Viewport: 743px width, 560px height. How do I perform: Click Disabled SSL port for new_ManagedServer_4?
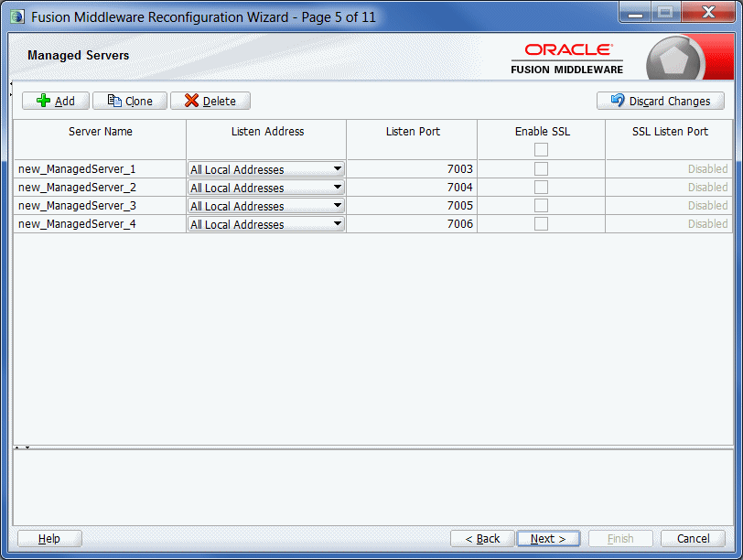[x=669, y=224]
